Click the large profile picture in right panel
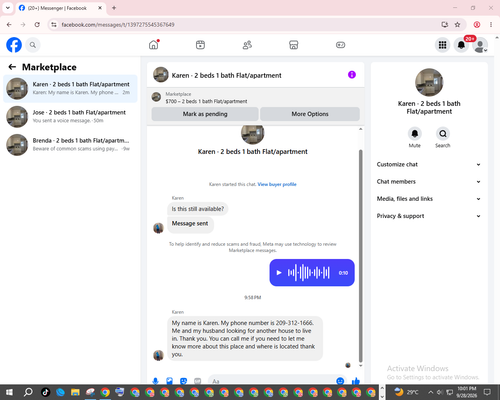This screenshot has height=400, width=500. click(x=429, y=82)
